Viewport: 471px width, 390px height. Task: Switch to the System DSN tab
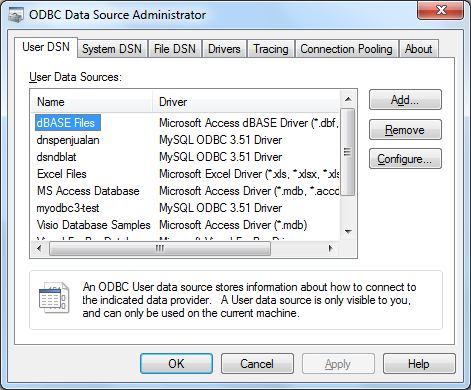click(x=112, y=49)
